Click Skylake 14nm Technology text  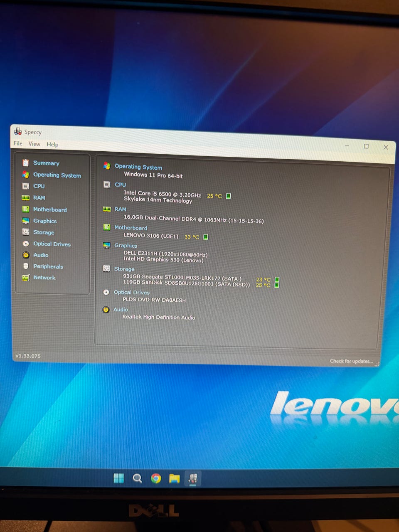pos(158,200)
